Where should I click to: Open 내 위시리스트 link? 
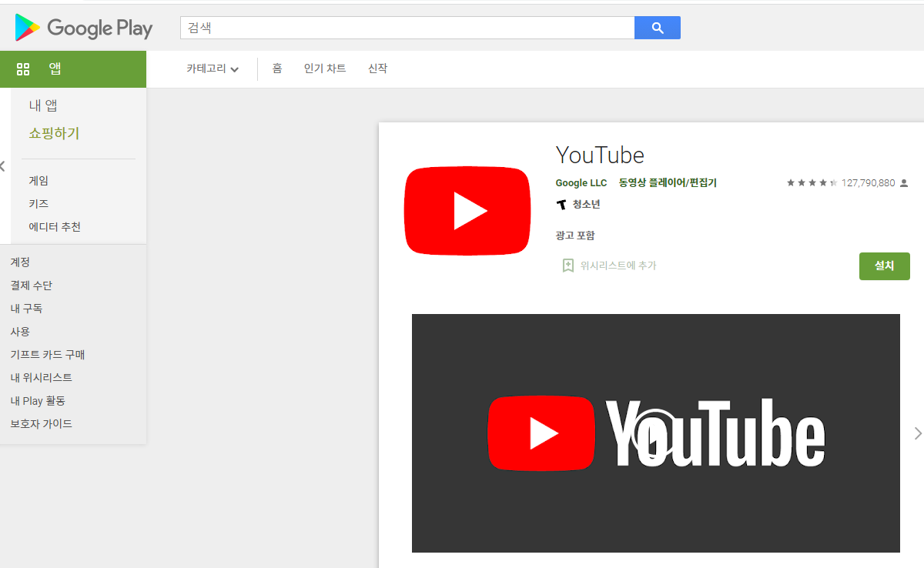[x=42, y=378]
